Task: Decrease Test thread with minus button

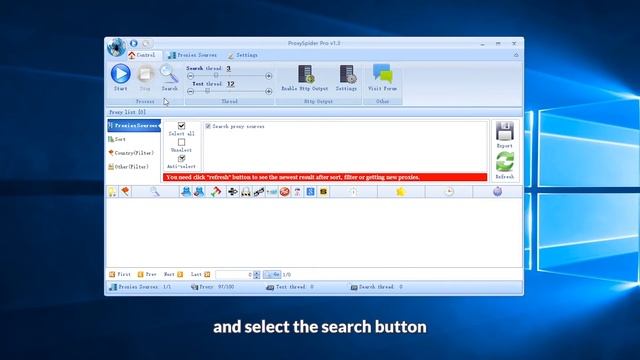Action: pyautogui.click(x=190, y=91)
